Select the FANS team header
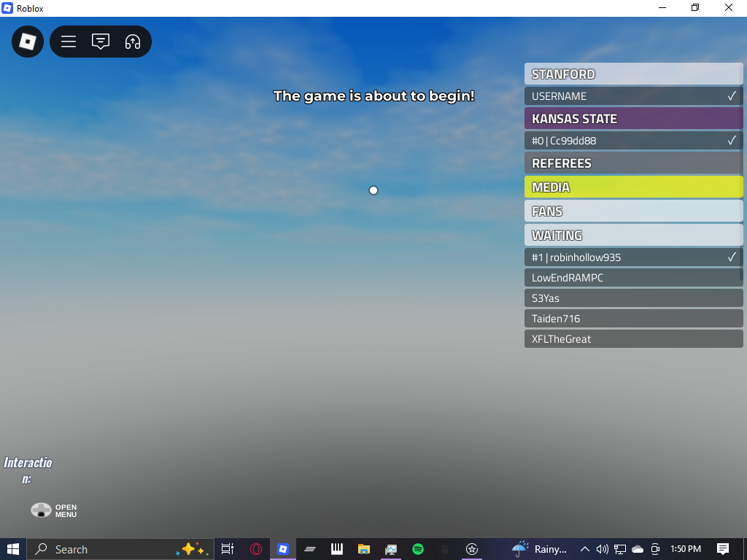 634,211
